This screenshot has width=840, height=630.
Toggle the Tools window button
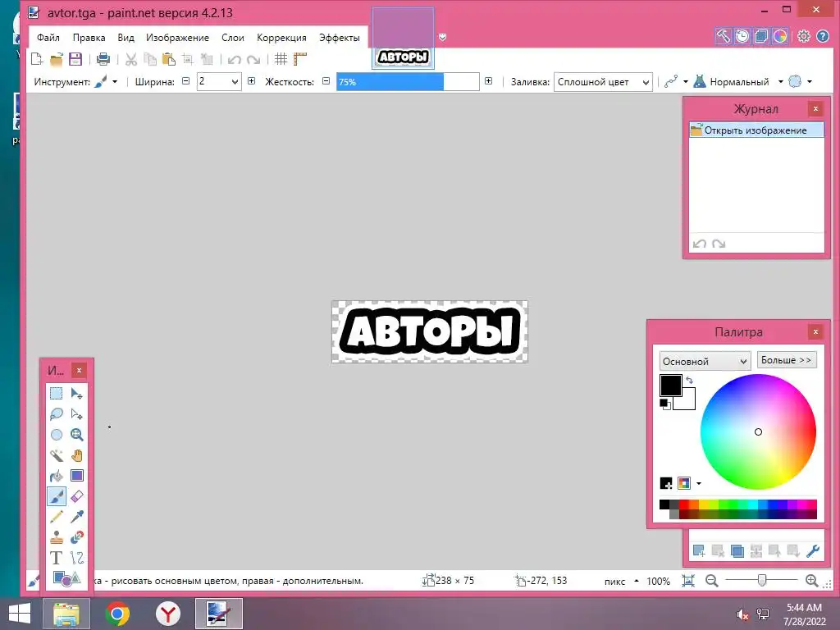pos(724,36)
